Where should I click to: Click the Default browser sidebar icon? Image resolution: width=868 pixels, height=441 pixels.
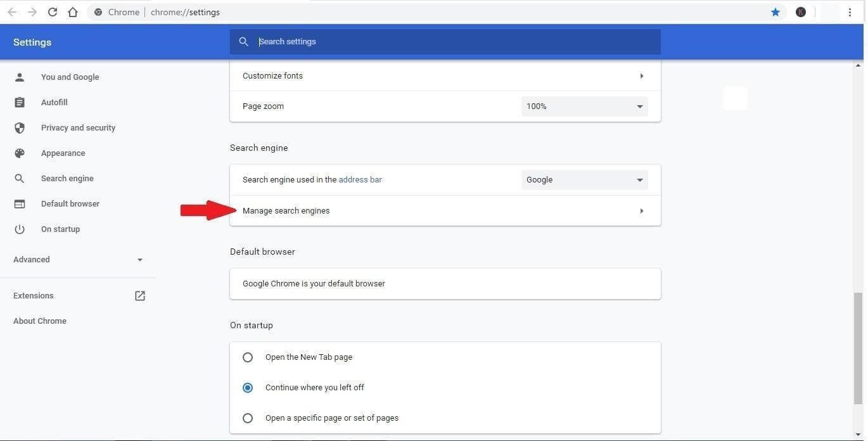click(x=20, y=203)
